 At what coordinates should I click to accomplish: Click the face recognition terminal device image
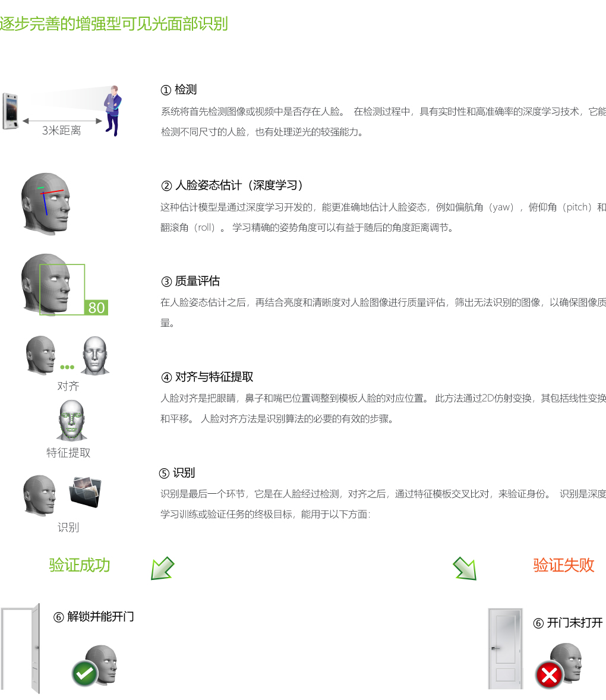click(x=11, y=111)
